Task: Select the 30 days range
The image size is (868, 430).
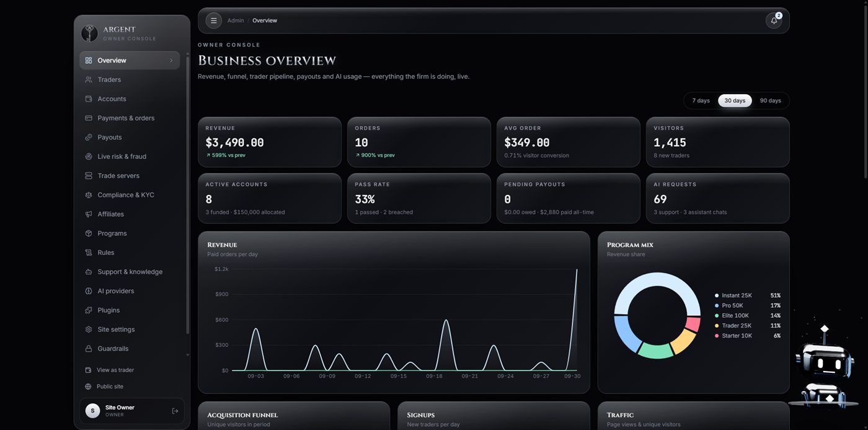Action: tap(735, 101)
